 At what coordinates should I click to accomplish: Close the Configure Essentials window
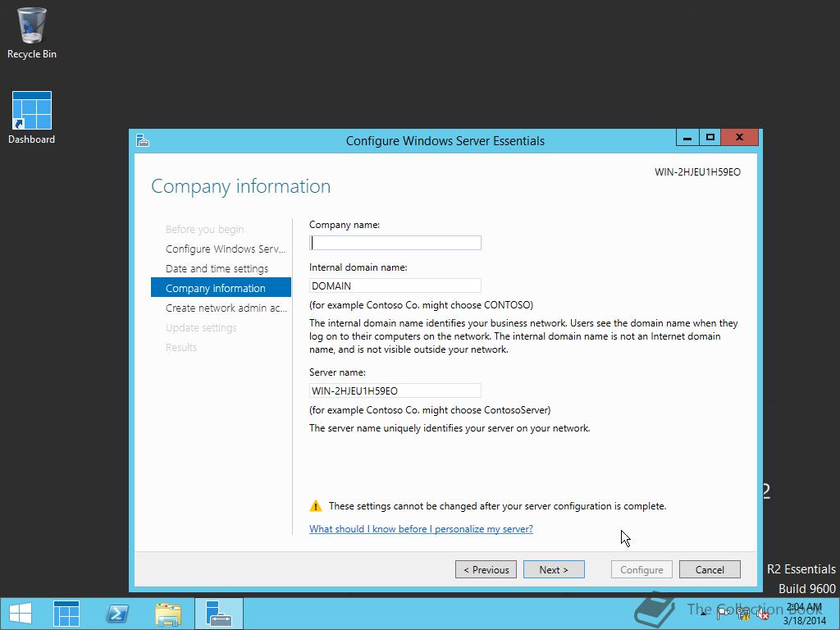tap(739, 138)
